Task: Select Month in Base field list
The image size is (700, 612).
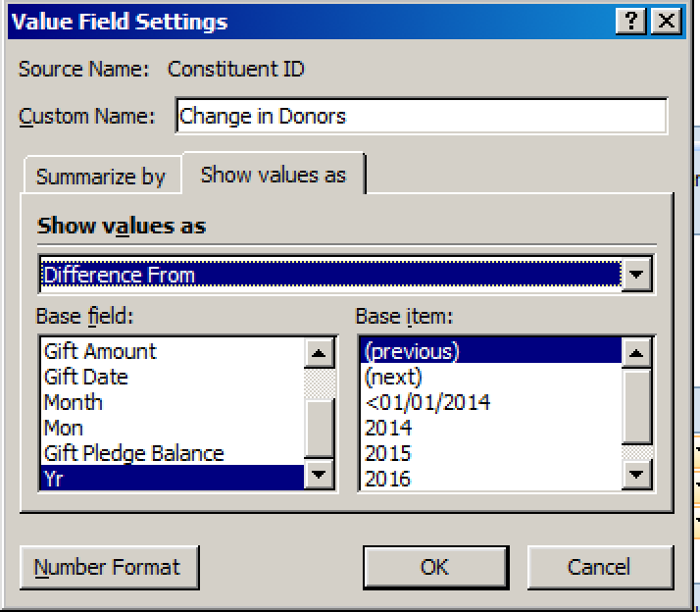Action: (173, 402)
